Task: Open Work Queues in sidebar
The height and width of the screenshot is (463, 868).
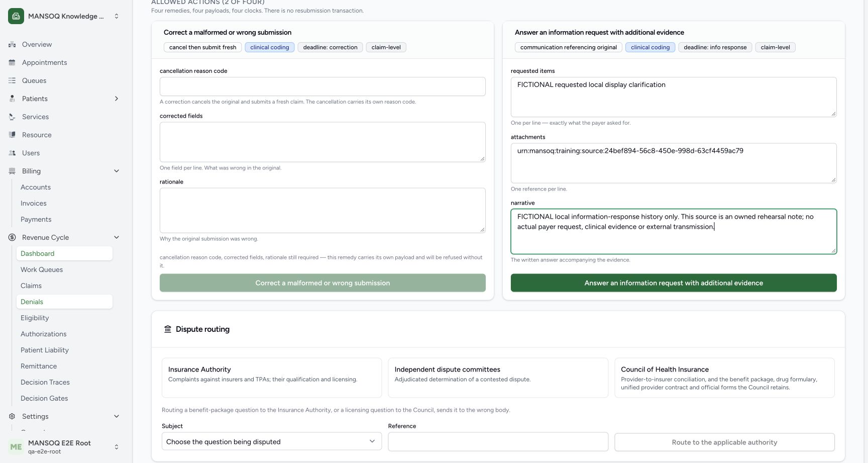Action: click(42, 269)
